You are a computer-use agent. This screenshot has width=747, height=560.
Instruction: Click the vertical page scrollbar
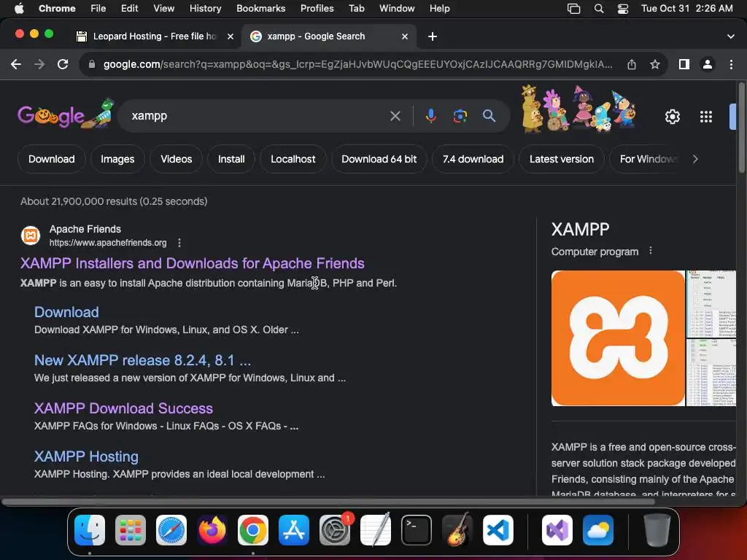click(742, 128)
